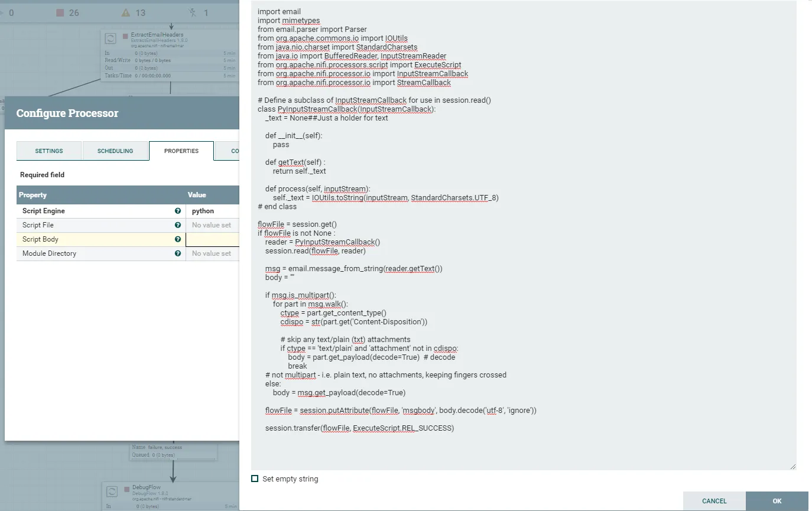Click the DebugFlow processor icon
Image resolution: width=812 pixels, height=511 pixels.
111,490
